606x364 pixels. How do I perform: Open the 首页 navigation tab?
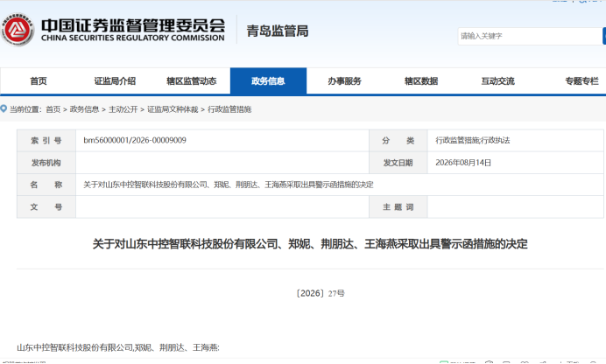point(39,81)
